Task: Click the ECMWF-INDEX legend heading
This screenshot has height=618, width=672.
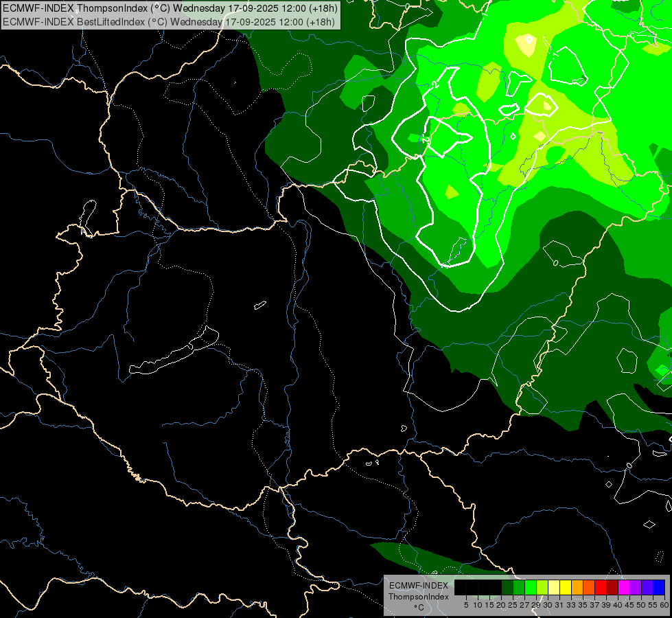Action: pos(419,586)
